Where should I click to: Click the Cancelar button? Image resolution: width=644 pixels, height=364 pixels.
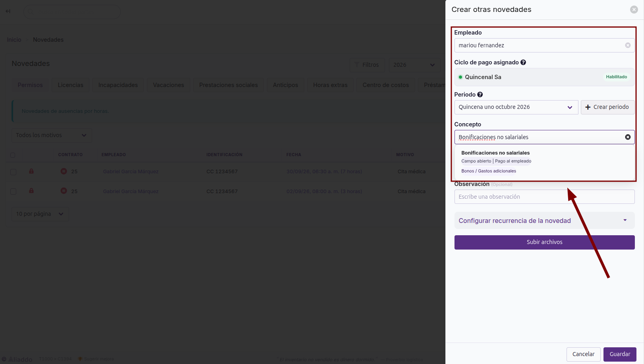point(583,354)
